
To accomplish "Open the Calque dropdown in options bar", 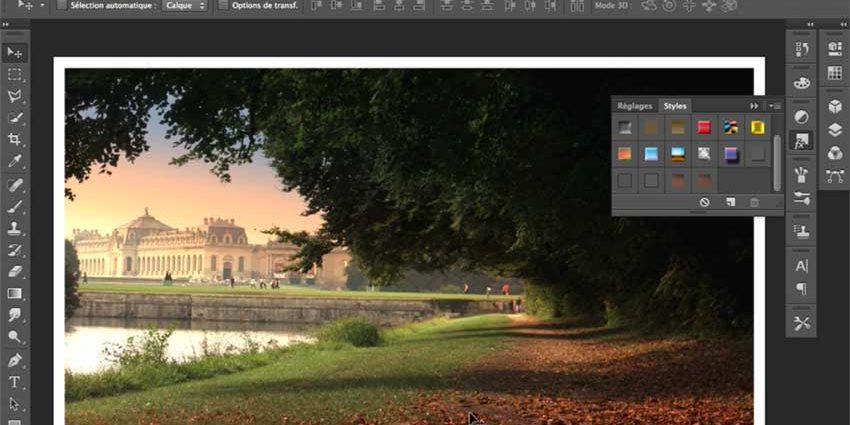I will tap(185, 6).
